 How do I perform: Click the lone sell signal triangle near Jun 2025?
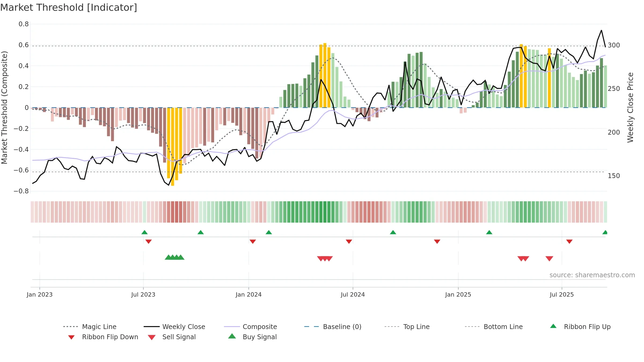click(x=549, y=259)
